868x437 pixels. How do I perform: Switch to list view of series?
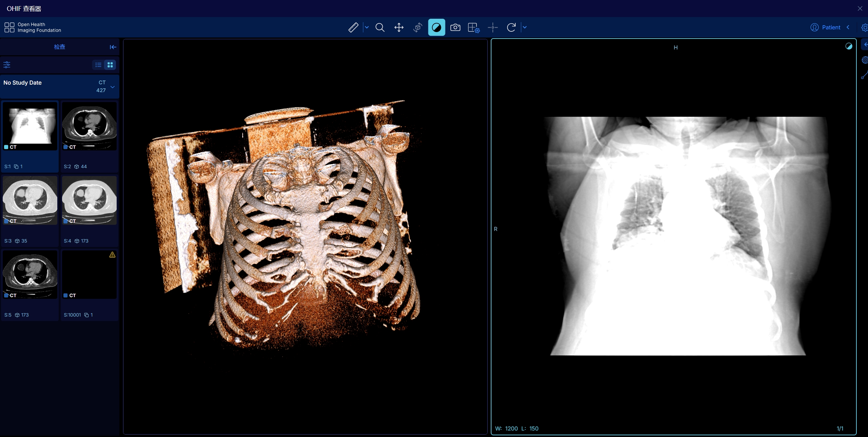(x=98, y=65)
